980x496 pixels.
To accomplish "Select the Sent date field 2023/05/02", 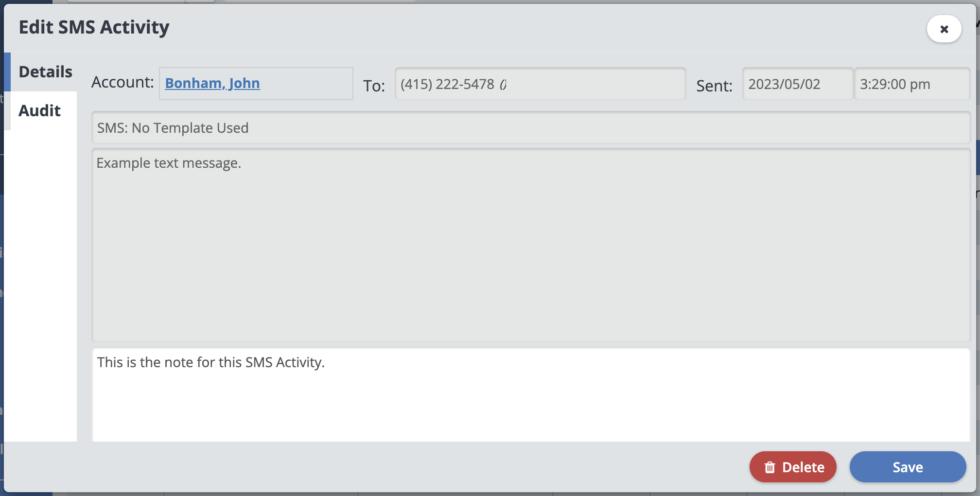I will tap(797, 84).
